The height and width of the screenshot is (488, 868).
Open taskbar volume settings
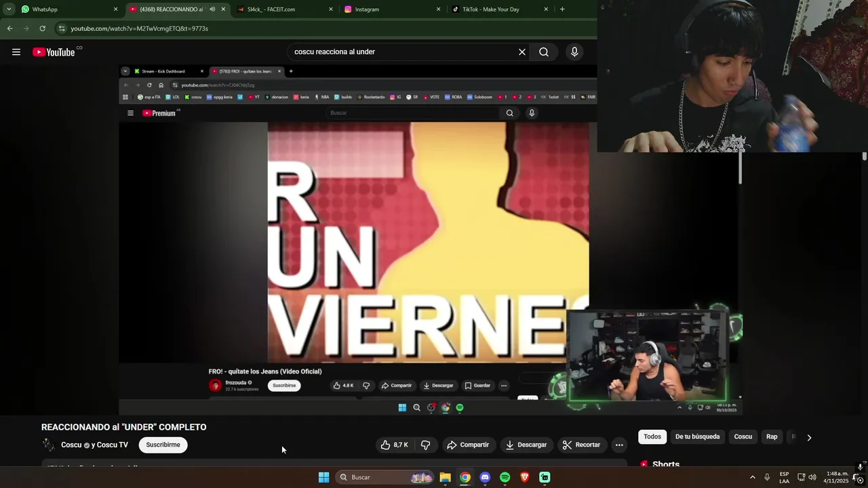[x=812, y=477]
